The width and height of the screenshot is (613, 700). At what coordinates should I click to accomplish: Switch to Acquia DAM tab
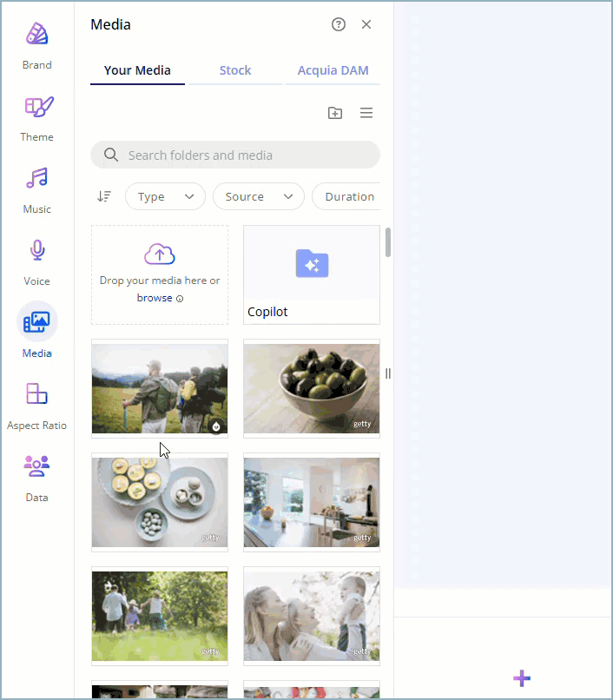333,70
